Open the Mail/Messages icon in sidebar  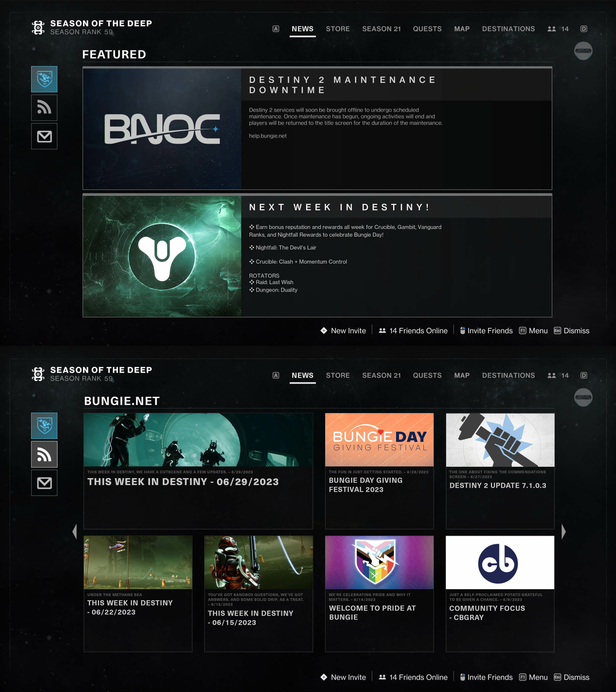point(44,136)
